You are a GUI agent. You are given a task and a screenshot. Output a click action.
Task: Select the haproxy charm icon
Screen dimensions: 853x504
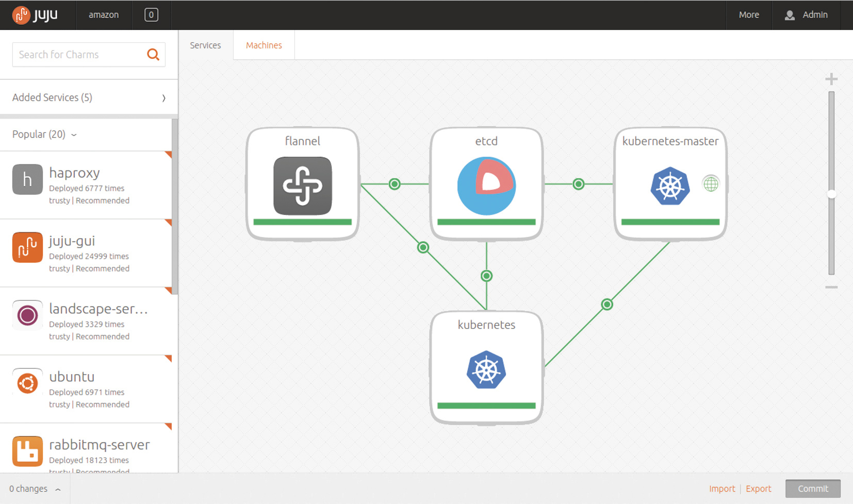point(27,179)
